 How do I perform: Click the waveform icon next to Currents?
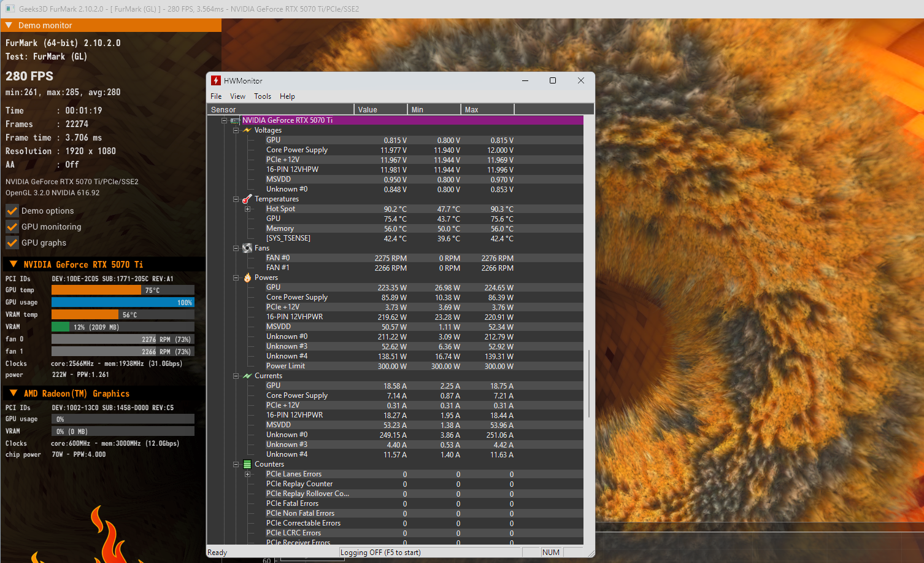(247, 376)
